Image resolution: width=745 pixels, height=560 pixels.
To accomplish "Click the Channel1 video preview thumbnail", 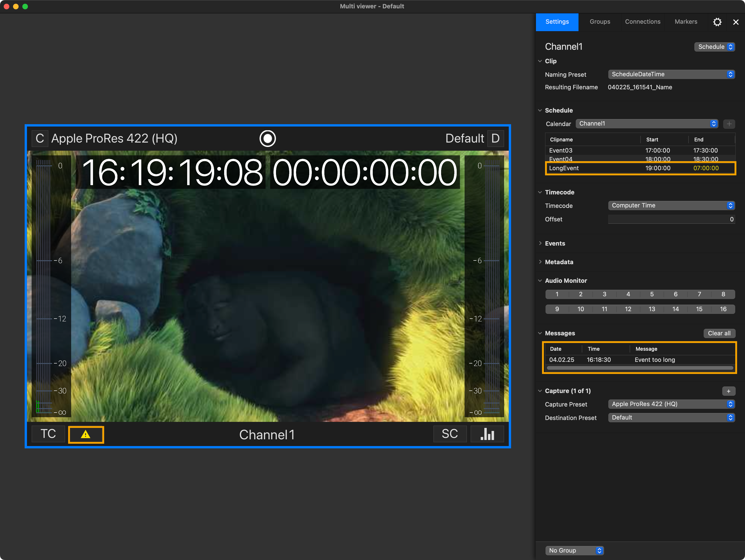I will pos(268,287).
